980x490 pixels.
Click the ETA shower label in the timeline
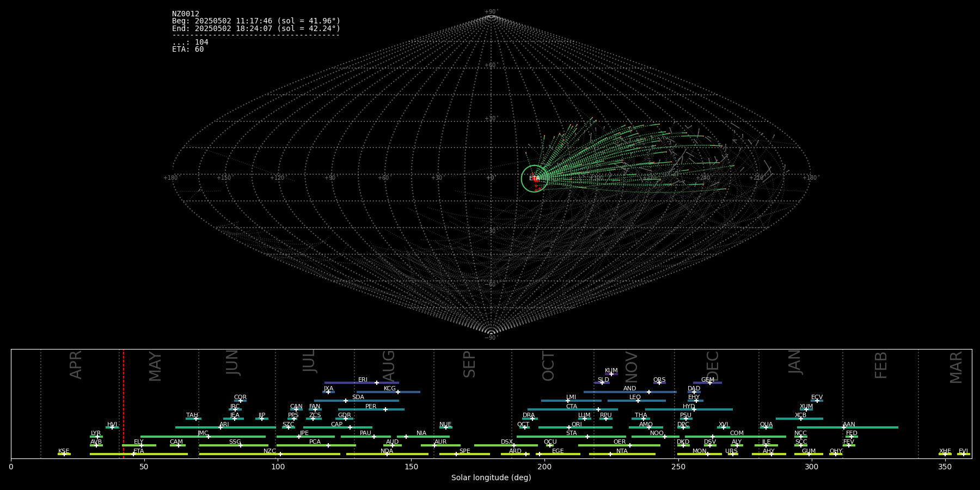coord(139,451)
